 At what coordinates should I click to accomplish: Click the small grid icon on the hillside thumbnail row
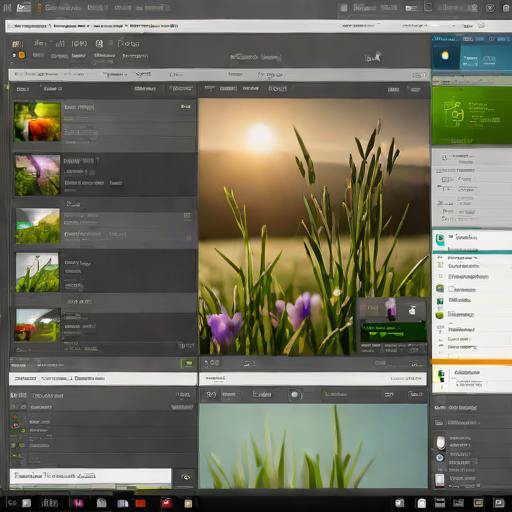[x=187, y=216]
